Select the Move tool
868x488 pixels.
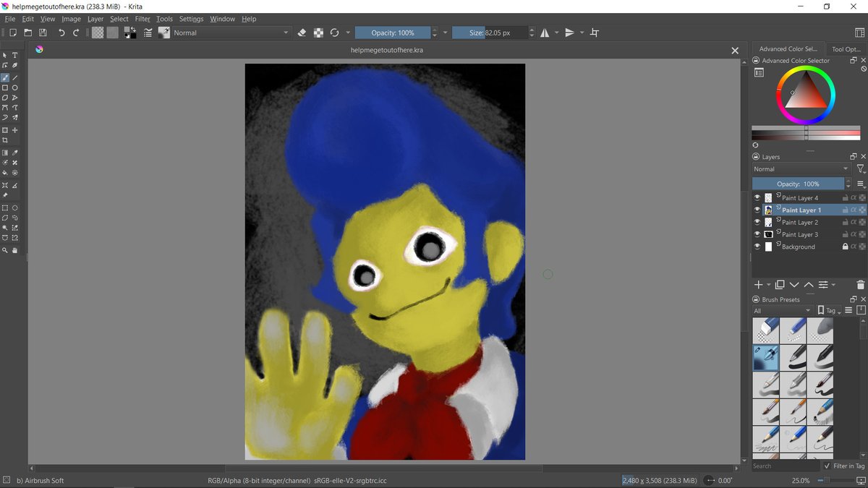(x=14, y=130)
